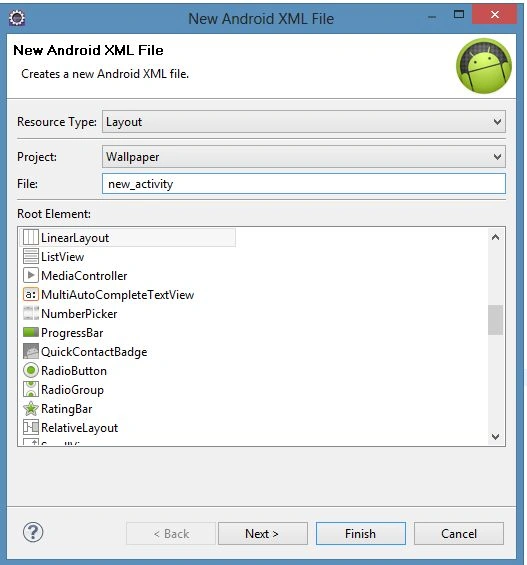Click the LinearLayout icon in the list
The width and height of the screenshot is (527, 565).
(x=31, y=237)
